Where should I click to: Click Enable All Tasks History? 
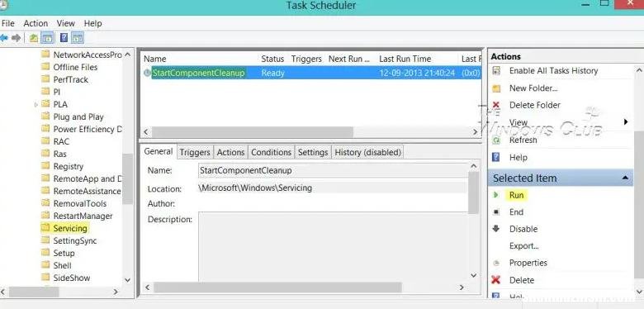pos(553,71)
